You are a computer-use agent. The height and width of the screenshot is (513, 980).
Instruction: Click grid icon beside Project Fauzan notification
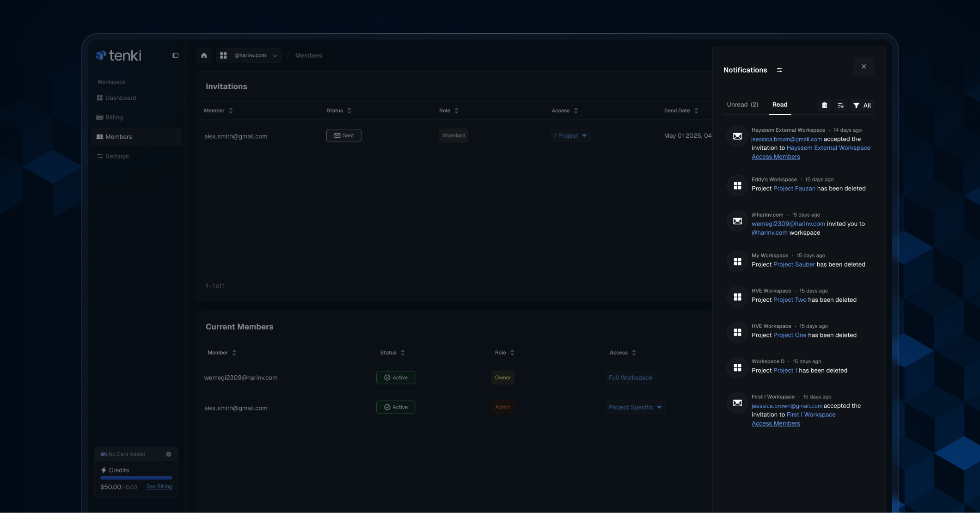tap(737, 186)
